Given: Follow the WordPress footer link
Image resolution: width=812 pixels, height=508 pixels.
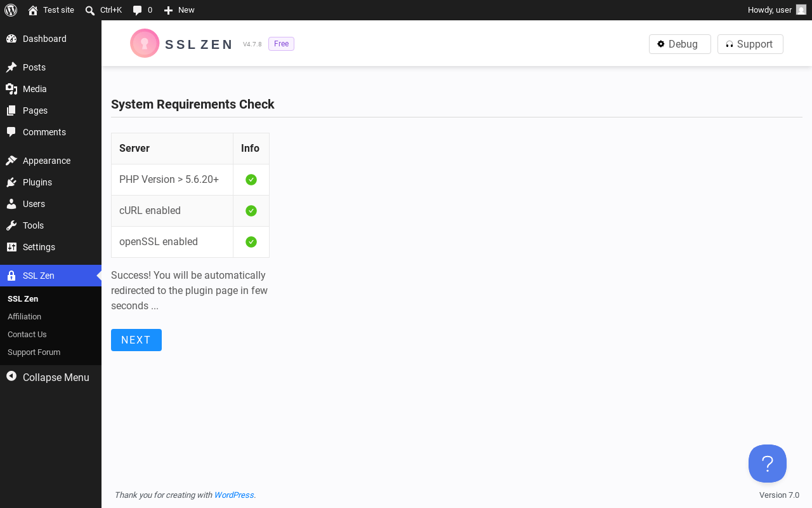Looking at the screenshot, I should pos(234,495).
